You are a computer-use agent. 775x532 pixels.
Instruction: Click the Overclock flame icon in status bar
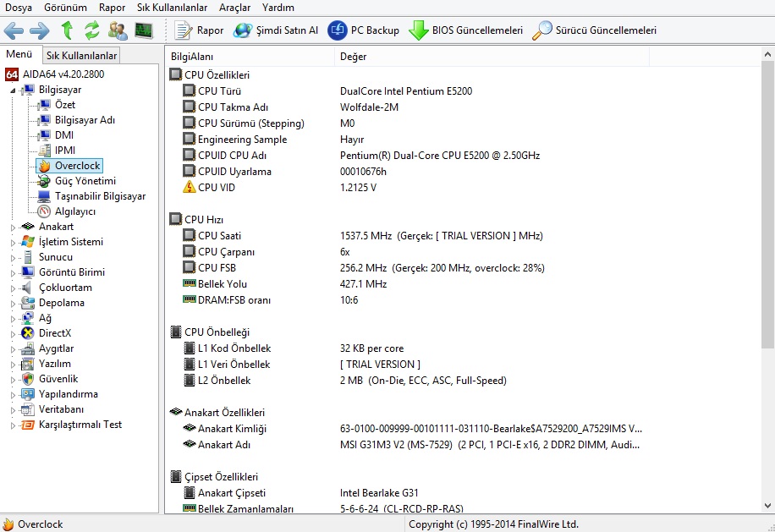(8, 524)
